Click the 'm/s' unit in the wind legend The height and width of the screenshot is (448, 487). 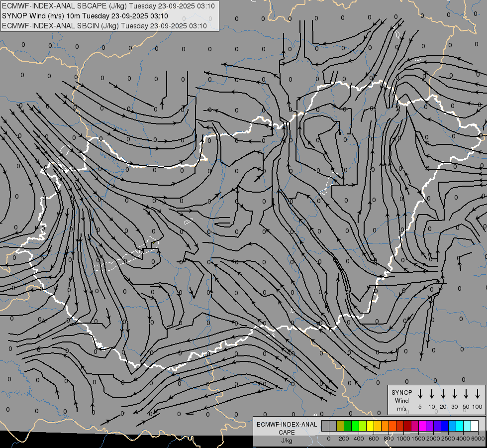click(x=401, y=409)
